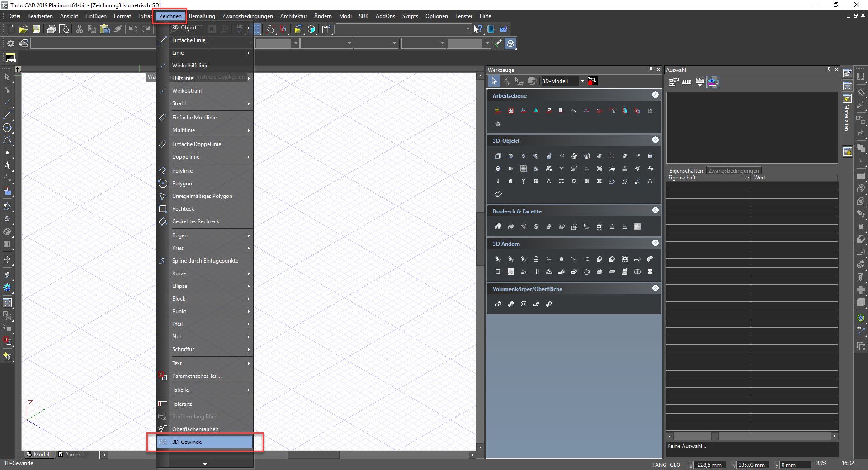Choose the Select arrow tool in Werkzeuge panel
868x470 pixels.
494,81
